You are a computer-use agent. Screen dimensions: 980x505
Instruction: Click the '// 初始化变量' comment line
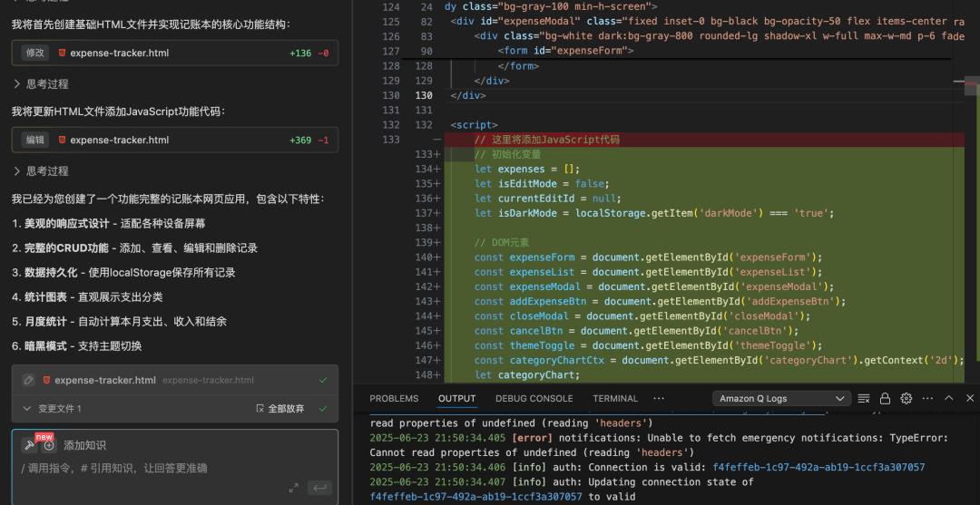pyautogui.click(x=507, y=154)
